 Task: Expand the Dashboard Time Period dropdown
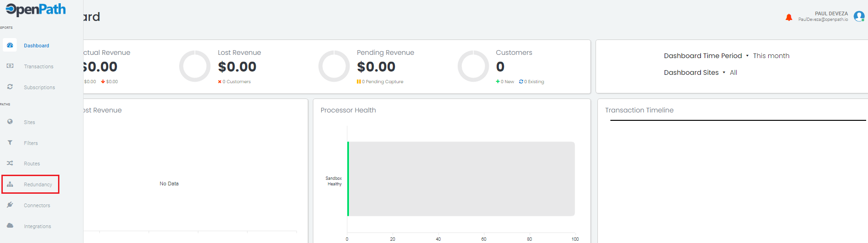(x=706, y=56)
